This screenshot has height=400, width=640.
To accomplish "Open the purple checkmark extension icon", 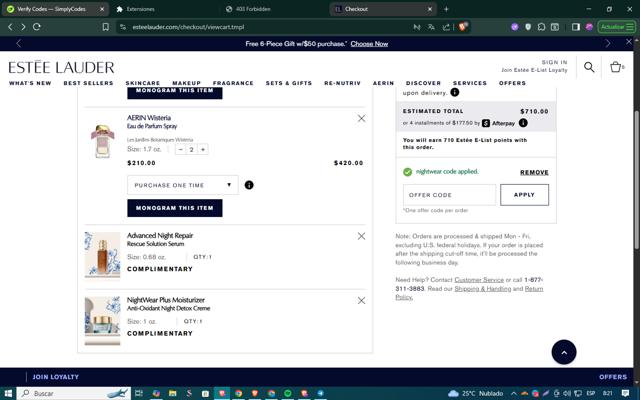I will [515, 27].
